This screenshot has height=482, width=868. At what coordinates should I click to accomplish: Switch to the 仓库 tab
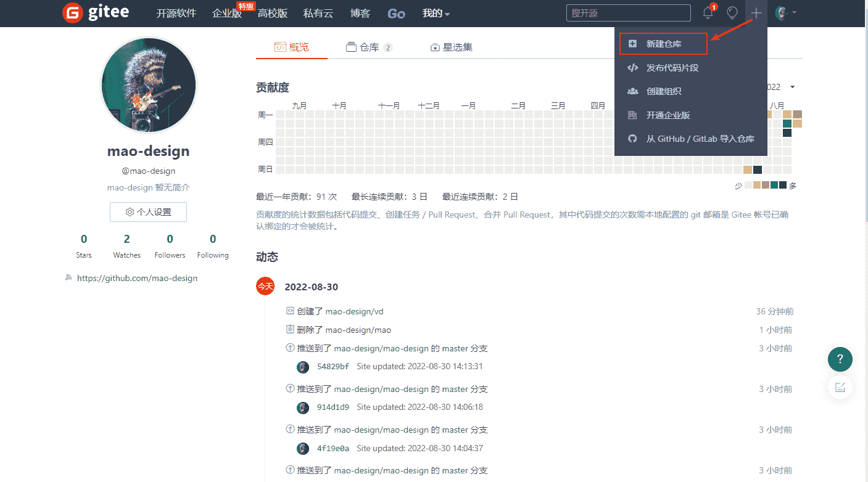(369, 47)
